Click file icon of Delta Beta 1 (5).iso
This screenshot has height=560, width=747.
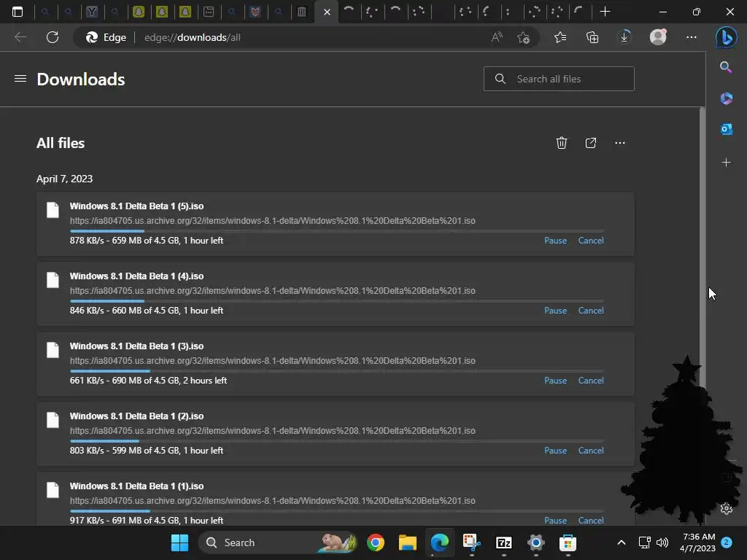[x=53, y=210]
